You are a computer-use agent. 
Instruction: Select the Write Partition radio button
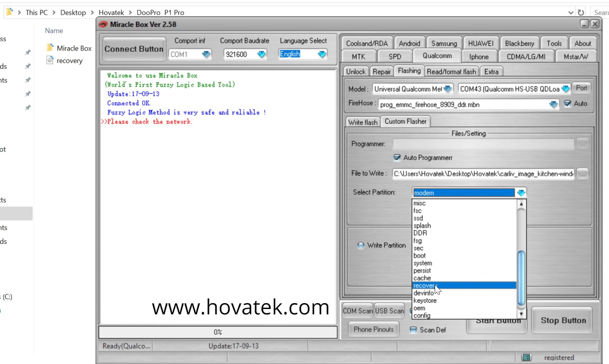click(360, 245)
